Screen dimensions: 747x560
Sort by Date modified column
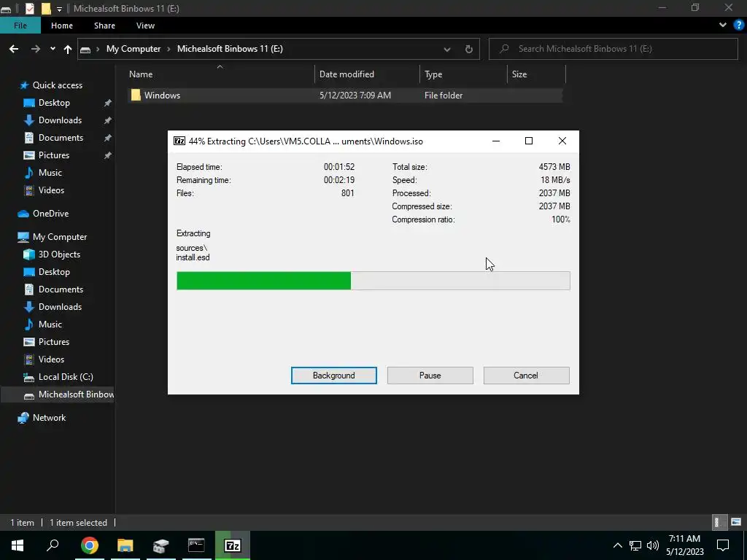coord(367,74)
